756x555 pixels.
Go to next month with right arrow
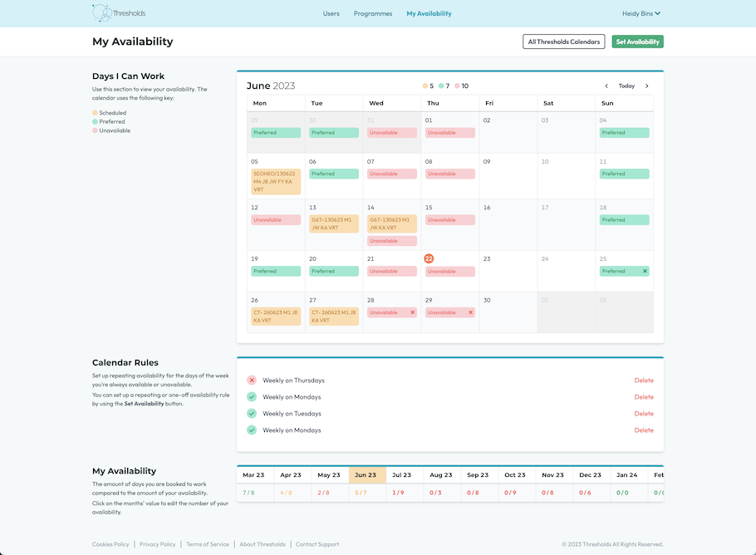(647, 86)
